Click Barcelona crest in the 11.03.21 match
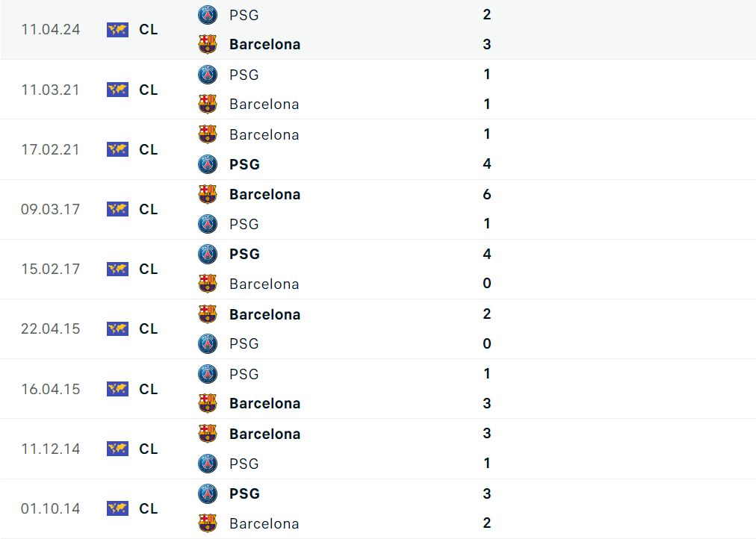The height and width of the screenshot is (539, 756). click(207, 105)
